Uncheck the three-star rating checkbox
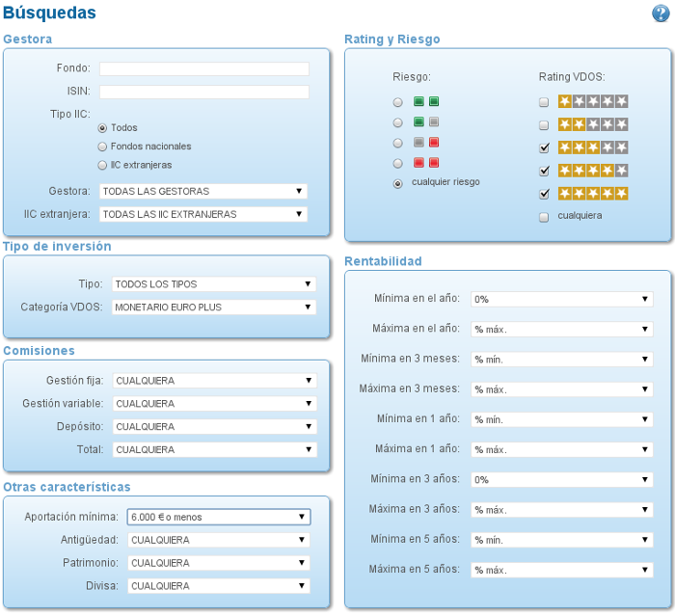The width and height of the screenshot is (675, 616). (544, 147)
